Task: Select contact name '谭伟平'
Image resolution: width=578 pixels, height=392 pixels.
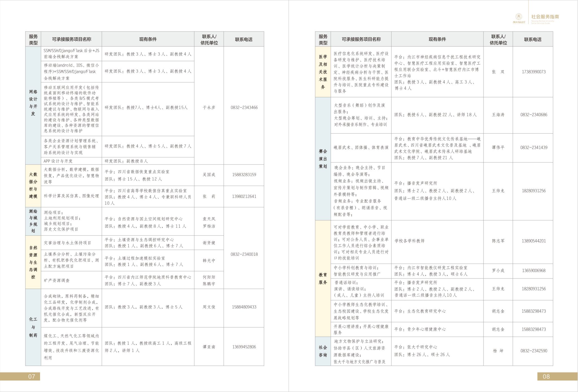Action: 498,148
